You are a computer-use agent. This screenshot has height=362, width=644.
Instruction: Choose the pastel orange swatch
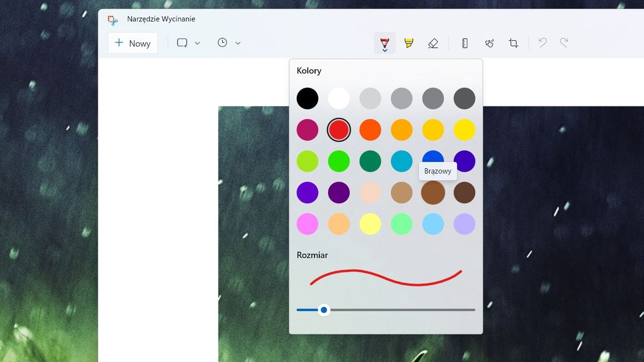pos(339,224)
